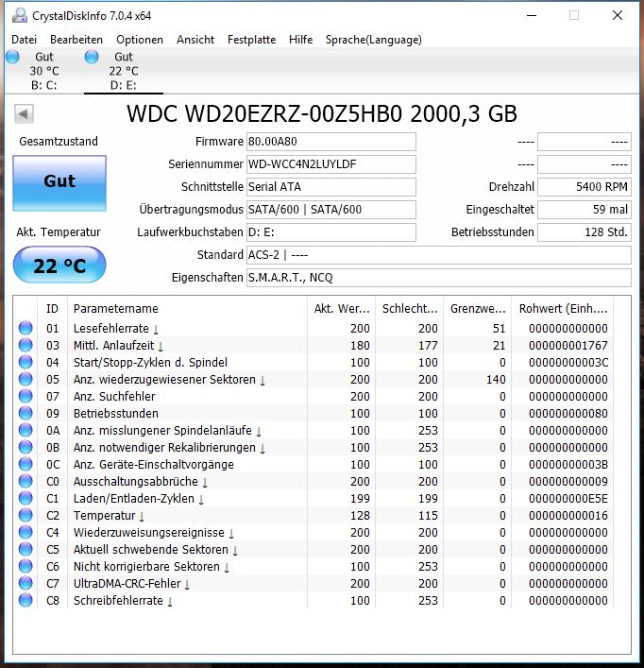Open the Ansicht menu
This screenshot has width=644, height=668.
(x=195, y=40)
